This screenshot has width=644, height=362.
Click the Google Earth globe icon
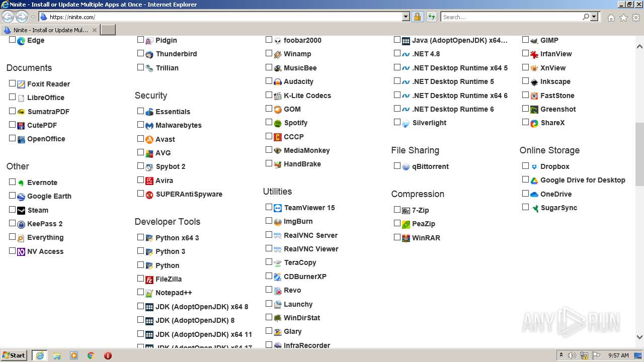click(x=21, y=197)
